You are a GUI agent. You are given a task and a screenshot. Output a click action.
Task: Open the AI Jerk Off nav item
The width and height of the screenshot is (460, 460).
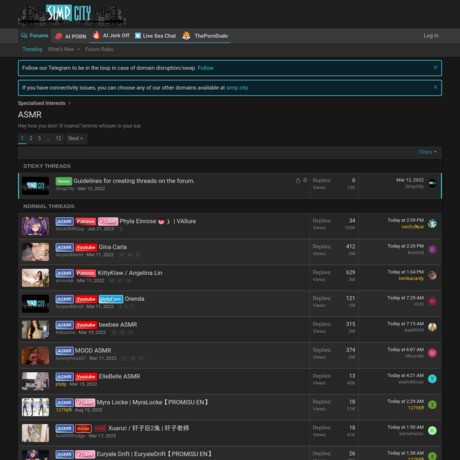111,36
